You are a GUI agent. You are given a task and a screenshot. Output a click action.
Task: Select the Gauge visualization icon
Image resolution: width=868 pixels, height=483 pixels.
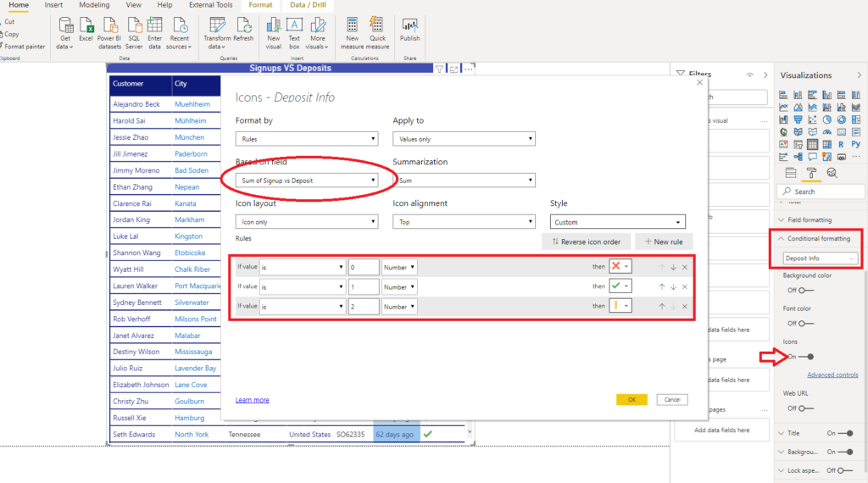coord(826,132)
